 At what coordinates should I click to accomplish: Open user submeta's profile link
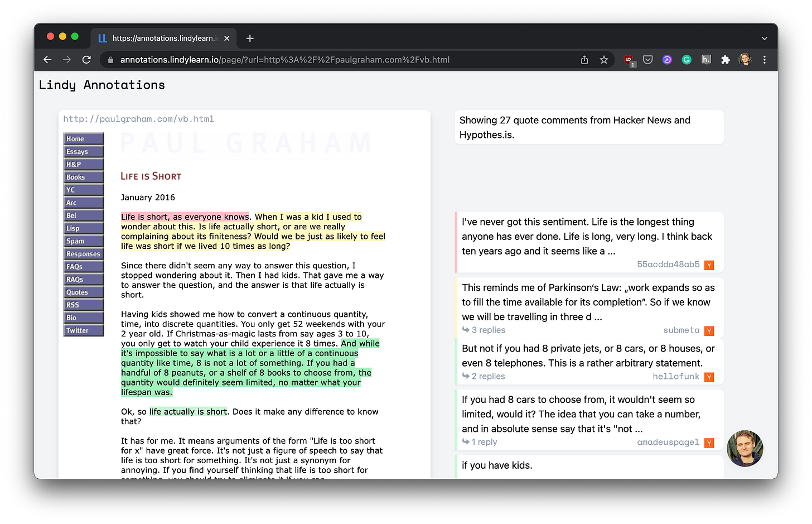point(681,330)
